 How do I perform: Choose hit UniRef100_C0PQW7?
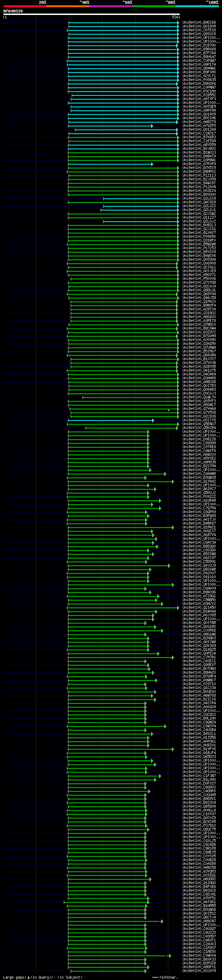coord(199,60)
